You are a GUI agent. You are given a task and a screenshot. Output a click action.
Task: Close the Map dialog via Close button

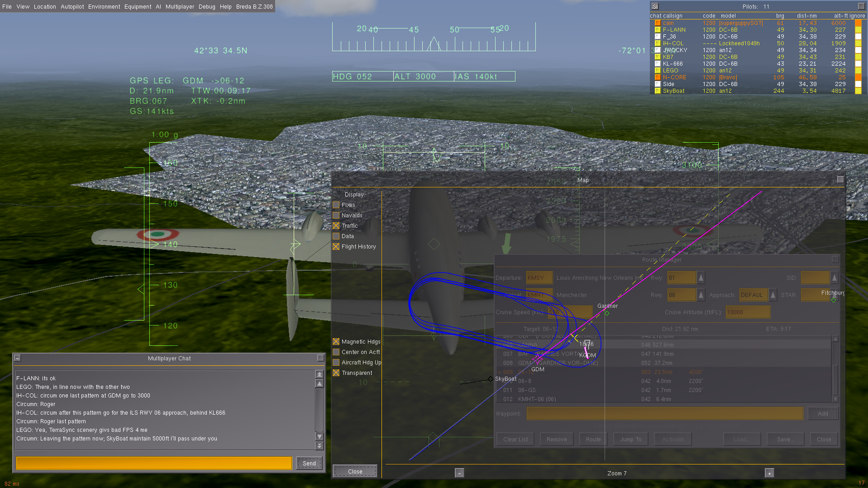(355, 471)
